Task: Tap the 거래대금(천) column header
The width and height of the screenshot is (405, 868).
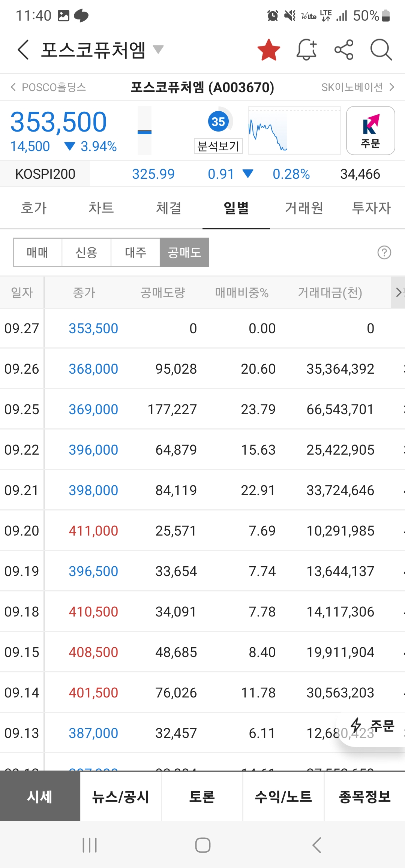Action: point(330,292)
